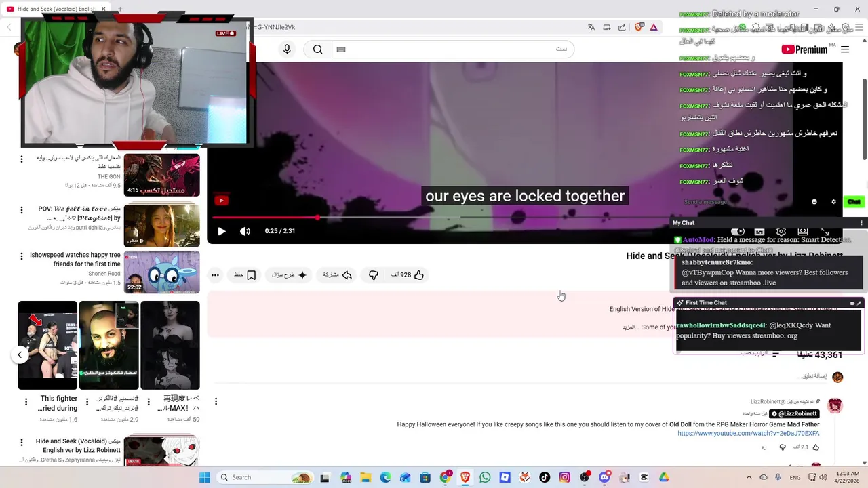868x488 pixels.
Task: Click the translate page icon in the address bar
Action: pyautogui.click(x=591, y=27)
